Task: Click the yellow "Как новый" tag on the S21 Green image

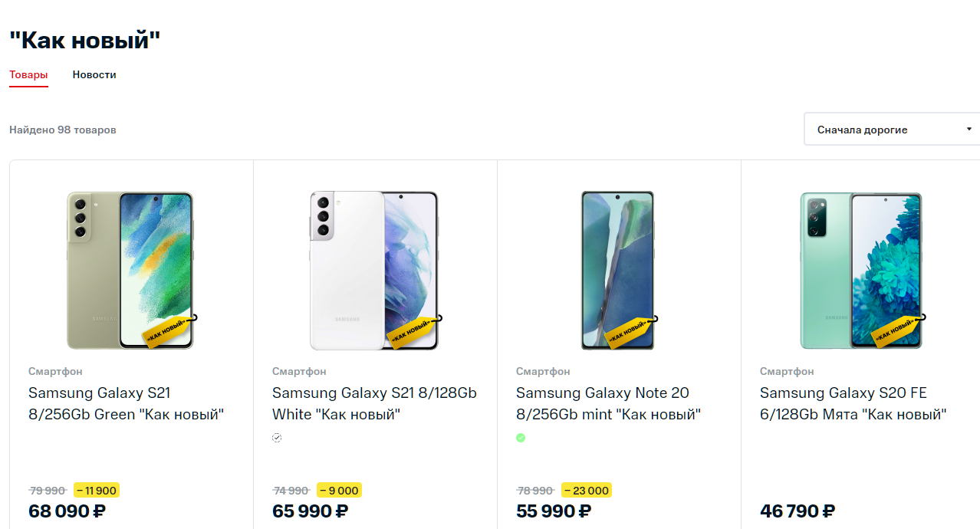Action: point(167,331)
